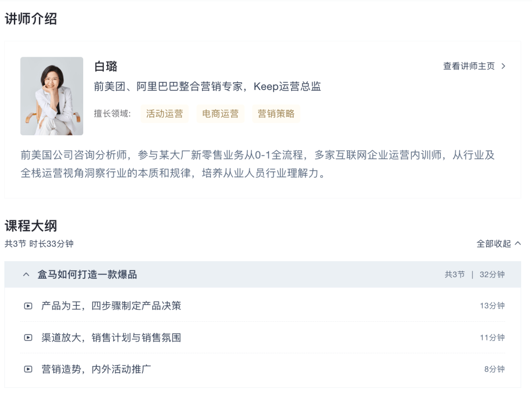The height and width of the screenshot is (399, 532).
Task: Click the 盒马如何打造一款爆品 chapter header
Action: 263,275
